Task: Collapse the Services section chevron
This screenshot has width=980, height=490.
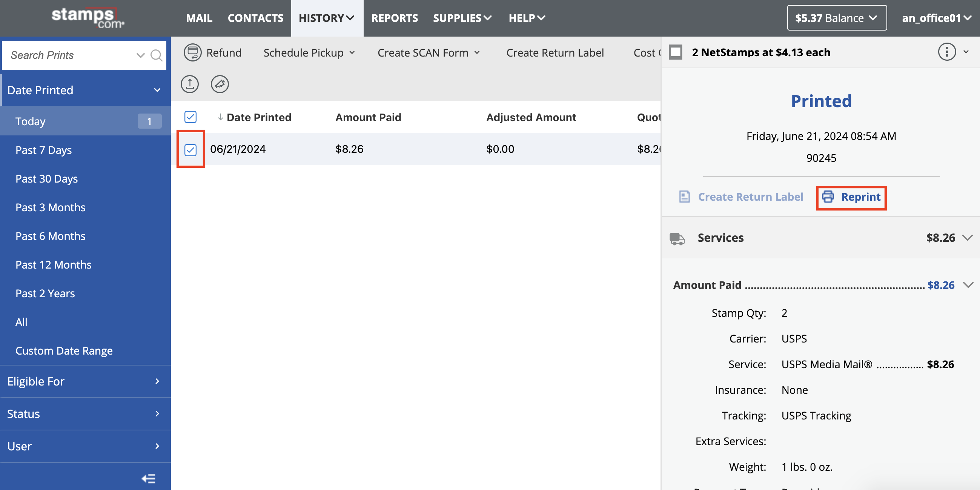Action: (967, 238)
